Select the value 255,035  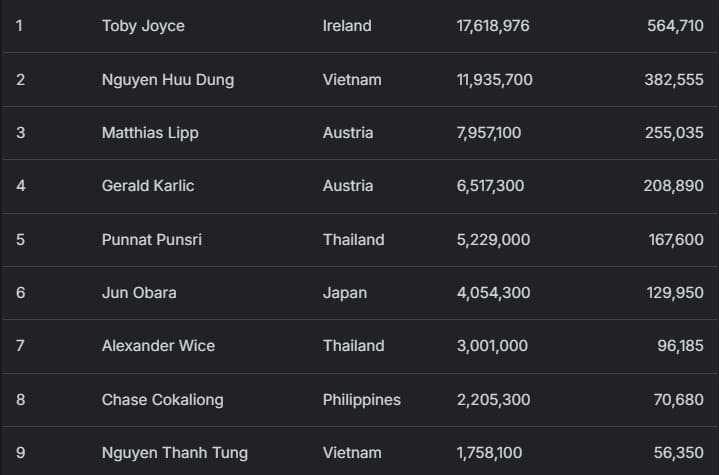675,133
